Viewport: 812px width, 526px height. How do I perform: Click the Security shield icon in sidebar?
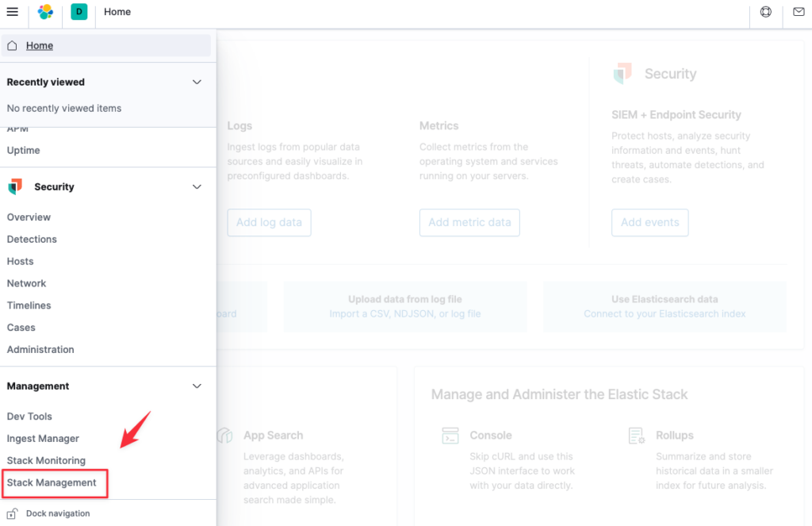click(16, 186)
